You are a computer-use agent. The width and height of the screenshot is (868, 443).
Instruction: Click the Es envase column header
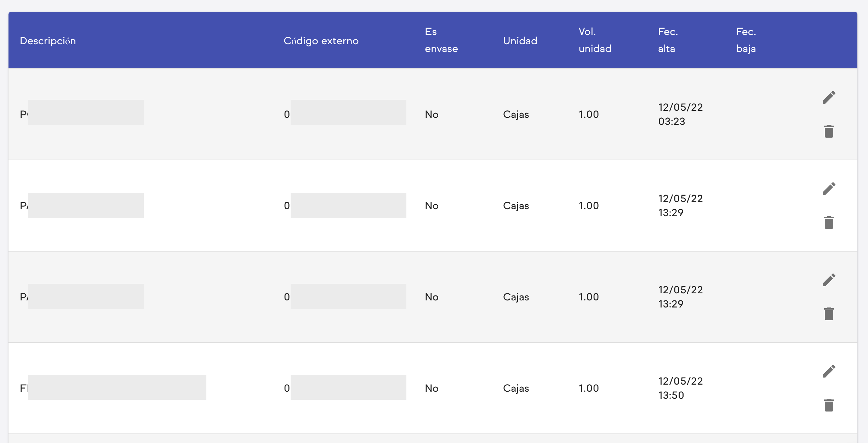(x=441, y=40)
